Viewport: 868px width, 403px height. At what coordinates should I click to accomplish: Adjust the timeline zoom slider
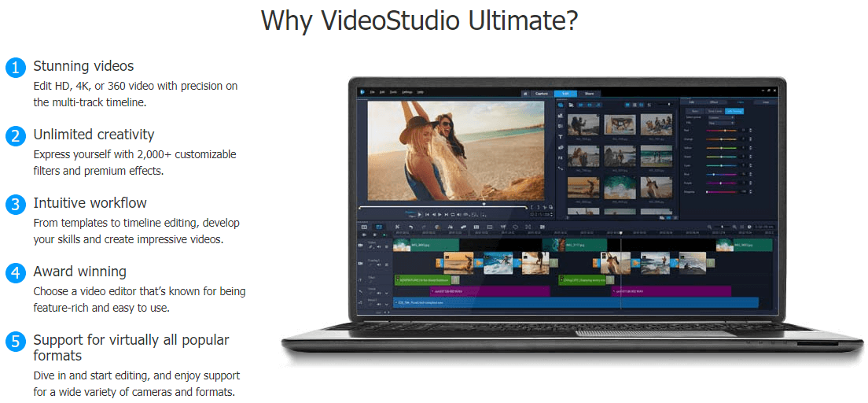[x=723, y=227]
